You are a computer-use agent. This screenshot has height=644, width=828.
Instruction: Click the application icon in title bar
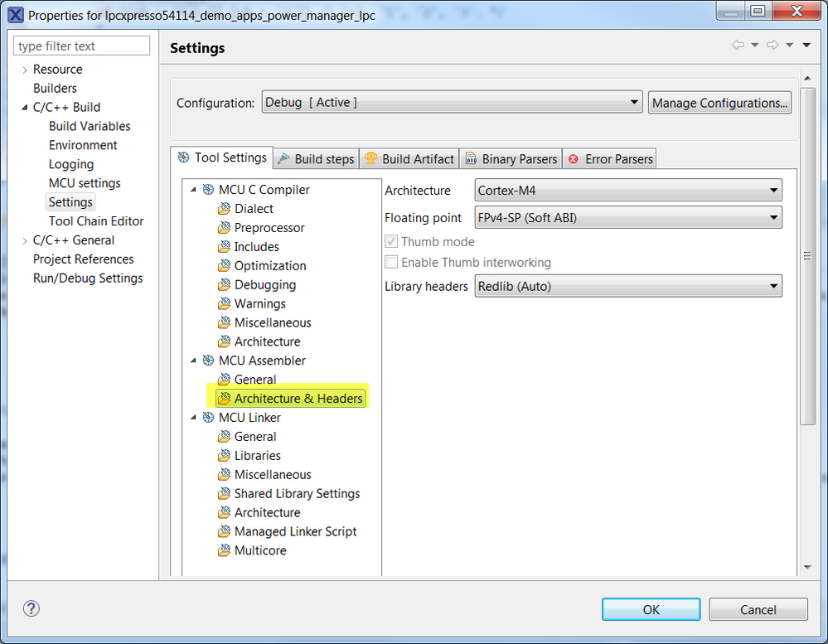tap(16, 15)
